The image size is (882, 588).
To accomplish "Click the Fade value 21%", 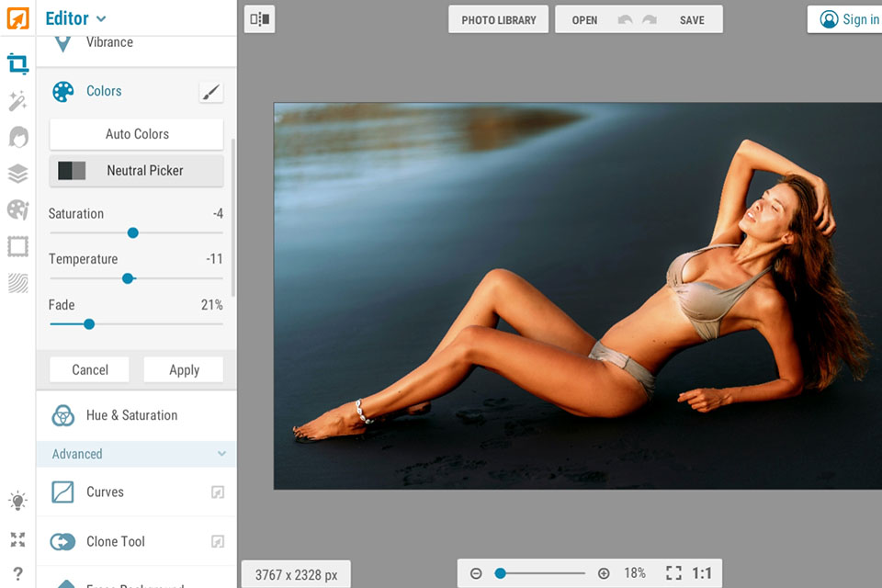I will click(x=211, y=305).
